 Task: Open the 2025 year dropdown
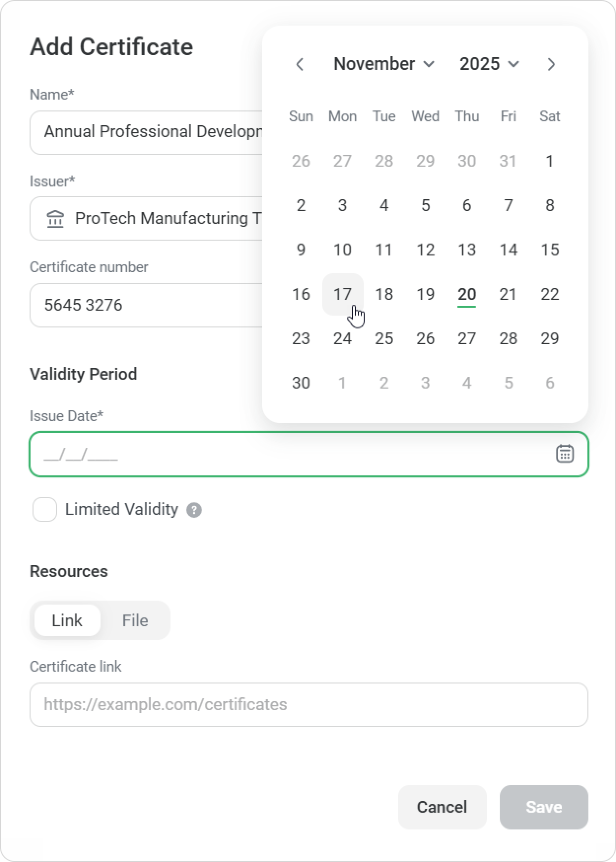pyautogui.click(x=489, y=64)
